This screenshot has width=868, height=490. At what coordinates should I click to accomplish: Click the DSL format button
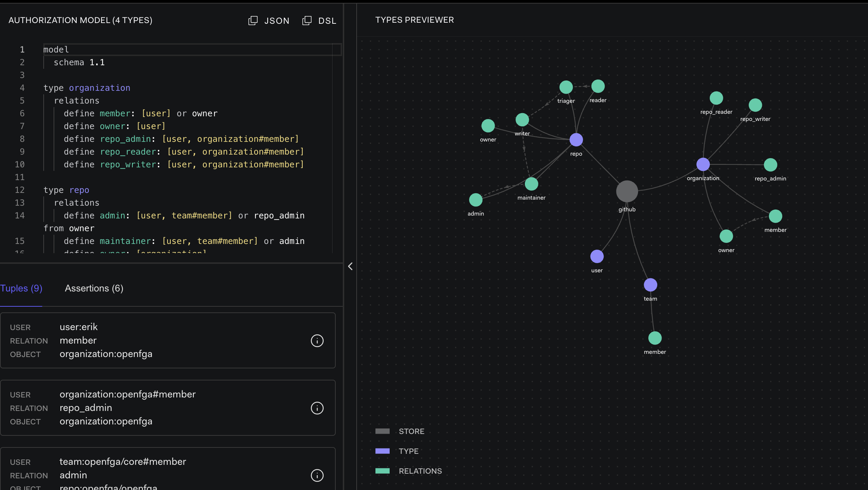pos(327,21)
